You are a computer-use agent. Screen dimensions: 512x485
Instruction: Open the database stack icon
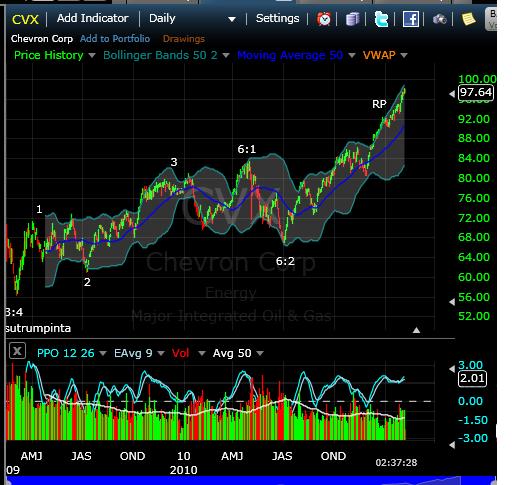coord(352,19)
